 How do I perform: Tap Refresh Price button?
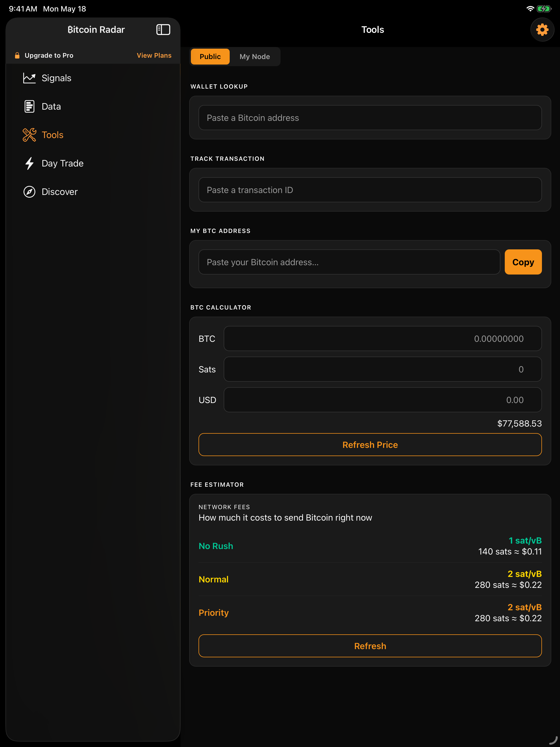[370, 445]
